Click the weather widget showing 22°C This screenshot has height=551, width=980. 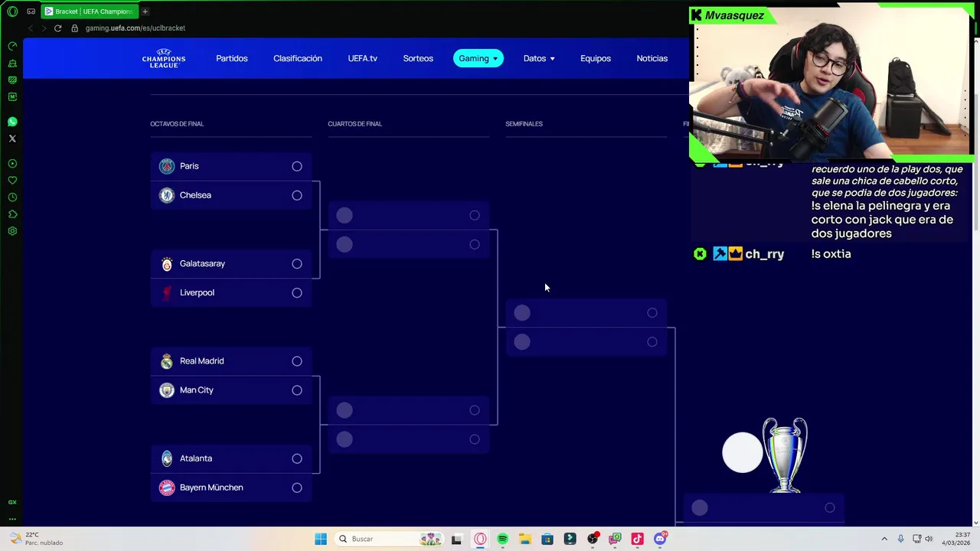click(36, 539)
